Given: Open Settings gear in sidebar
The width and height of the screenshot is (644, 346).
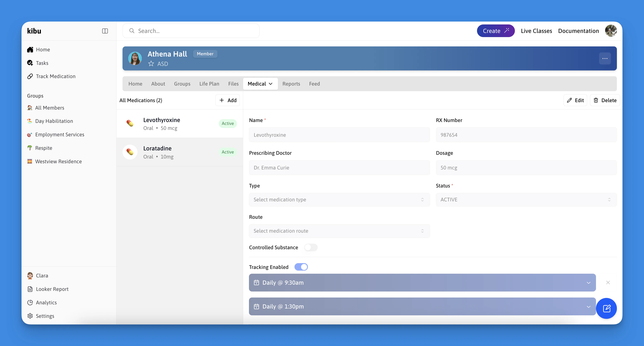Looking at the screenshot, I should (45, 316).
